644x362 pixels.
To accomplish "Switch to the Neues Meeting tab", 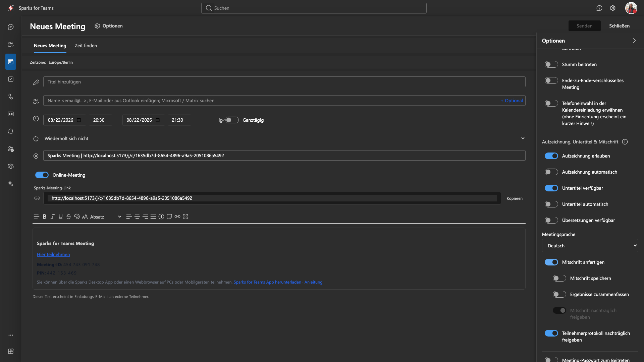I will 50,46.
